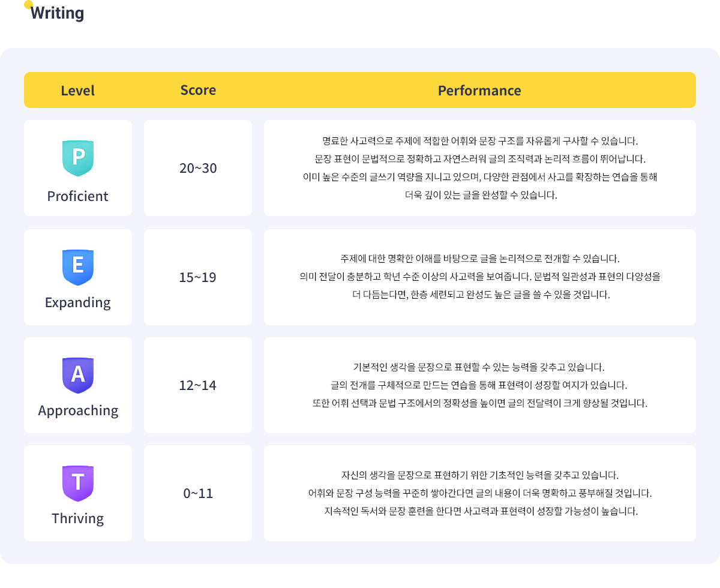This screenshot has width=720, height=588.
Task: Click the yellow dot beside Writing title
Action: click(28, 5)
